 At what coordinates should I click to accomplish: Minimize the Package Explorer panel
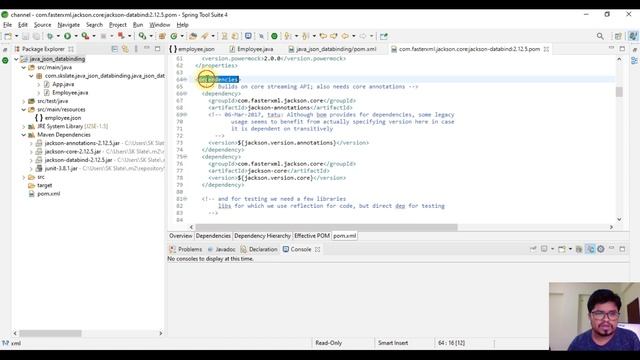pos(147,49)
